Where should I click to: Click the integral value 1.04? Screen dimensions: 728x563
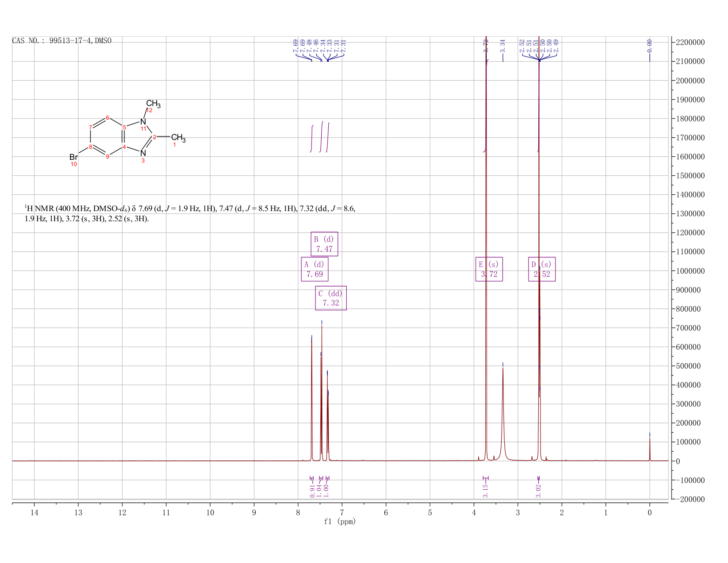click(319, 491)
